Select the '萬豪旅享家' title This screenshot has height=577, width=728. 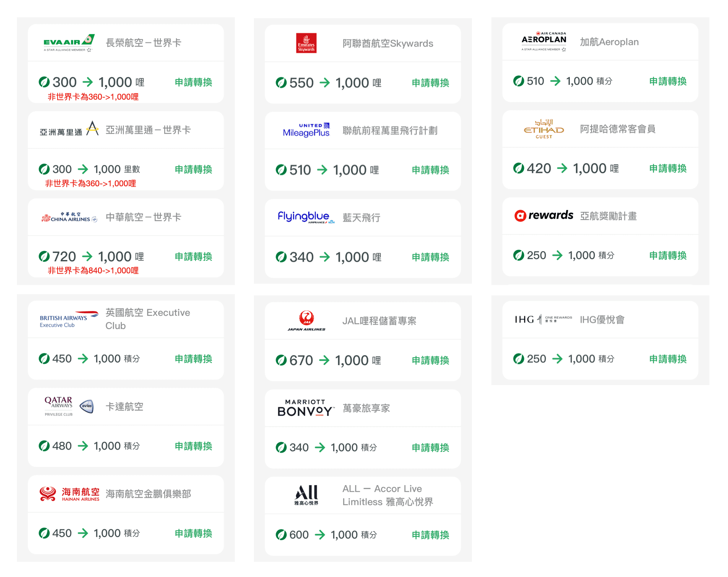(366, 408)
